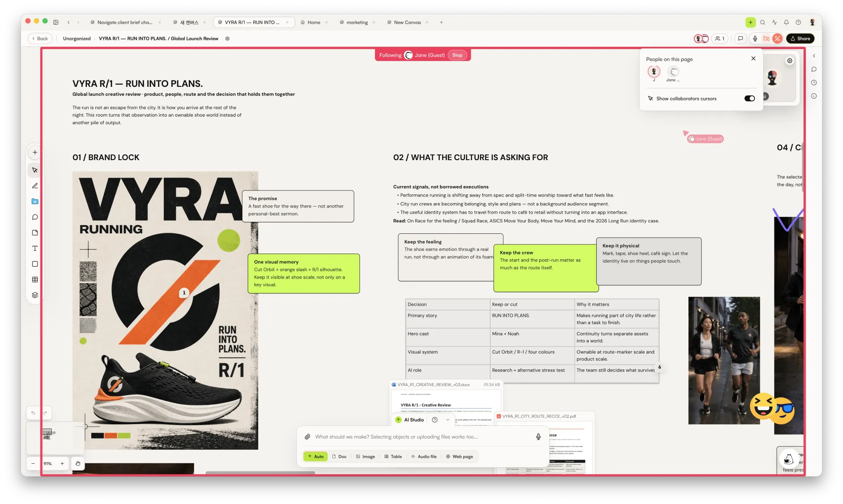Open version history clock in right sidebar
Viewport: 843px width, 504px height.
click(814, 82)
